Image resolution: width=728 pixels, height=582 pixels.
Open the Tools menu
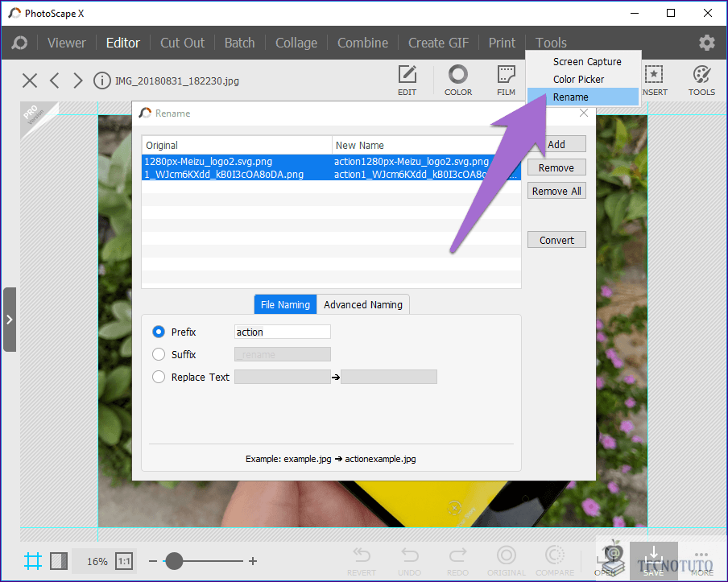pos(551,43)
